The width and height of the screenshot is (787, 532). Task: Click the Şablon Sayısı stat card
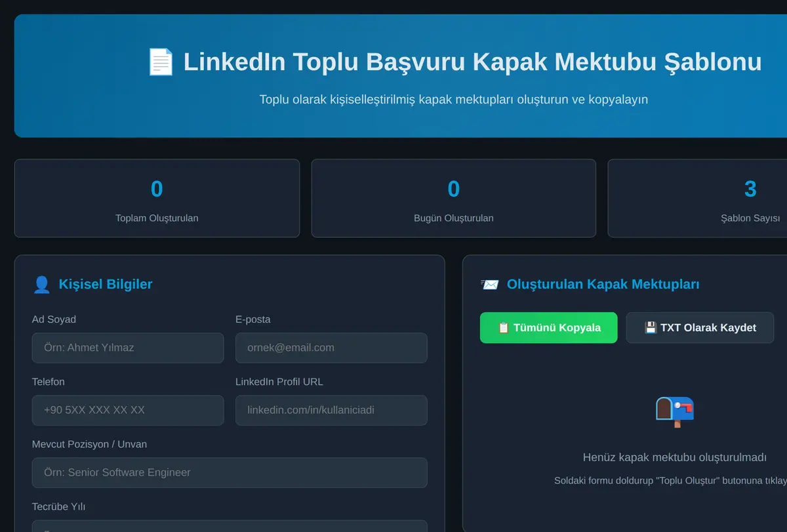(x=697, y=198)
